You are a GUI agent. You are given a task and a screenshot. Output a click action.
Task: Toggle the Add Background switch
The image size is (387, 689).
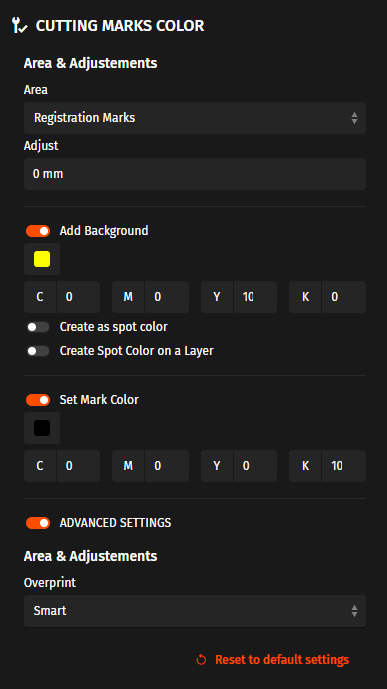(38, 231)
